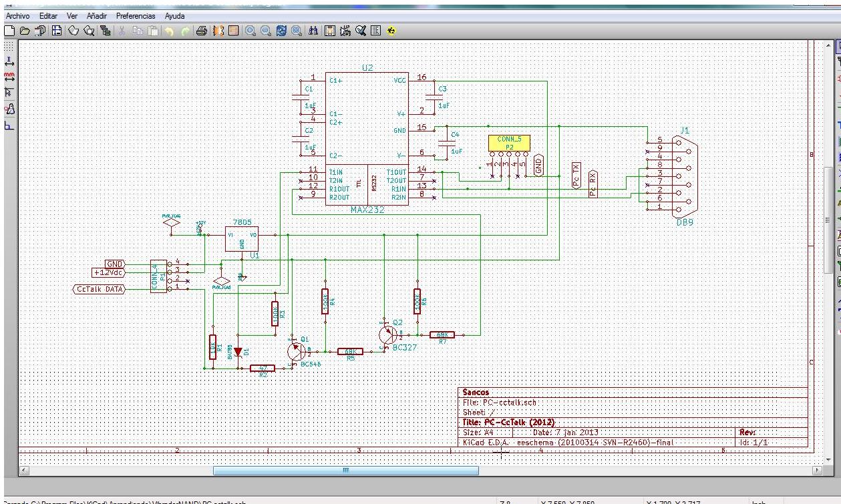
Task: Click the 'Pc TX' label
Action: click(x=576, y=176)
